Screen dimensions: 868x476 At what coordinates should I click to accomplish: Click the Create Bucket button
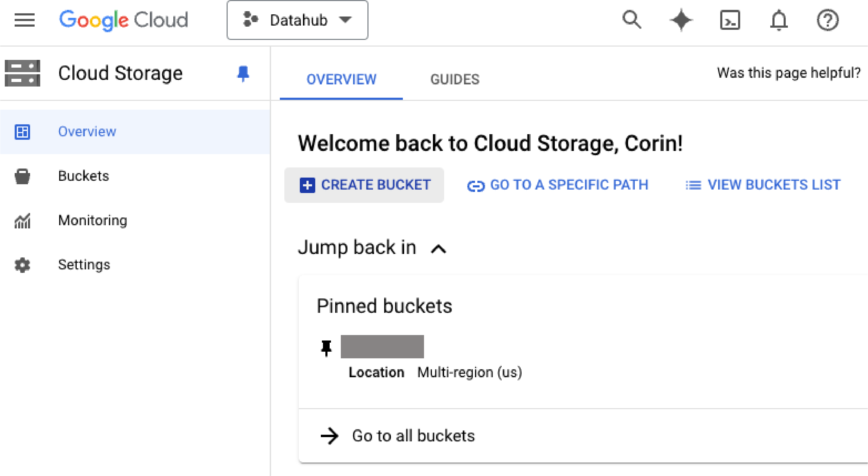(x=364, y=185)
